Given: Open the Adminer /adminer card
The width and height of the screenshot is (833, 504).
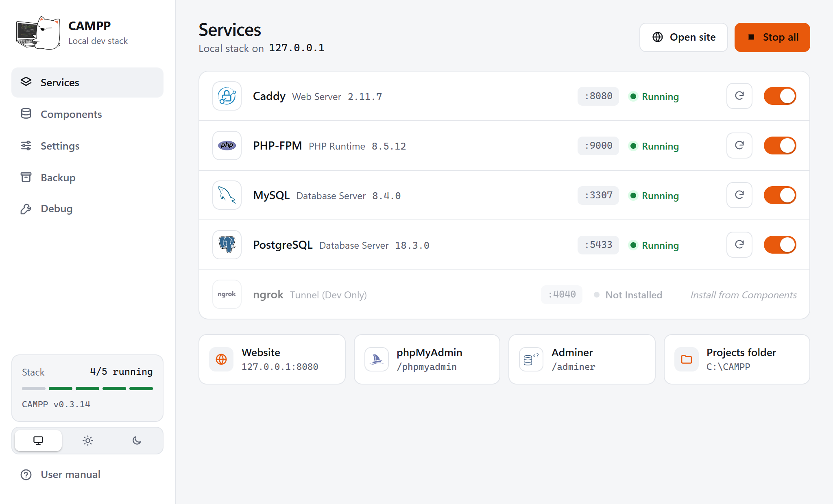Looking at the screenshot, I should point(582,359).
